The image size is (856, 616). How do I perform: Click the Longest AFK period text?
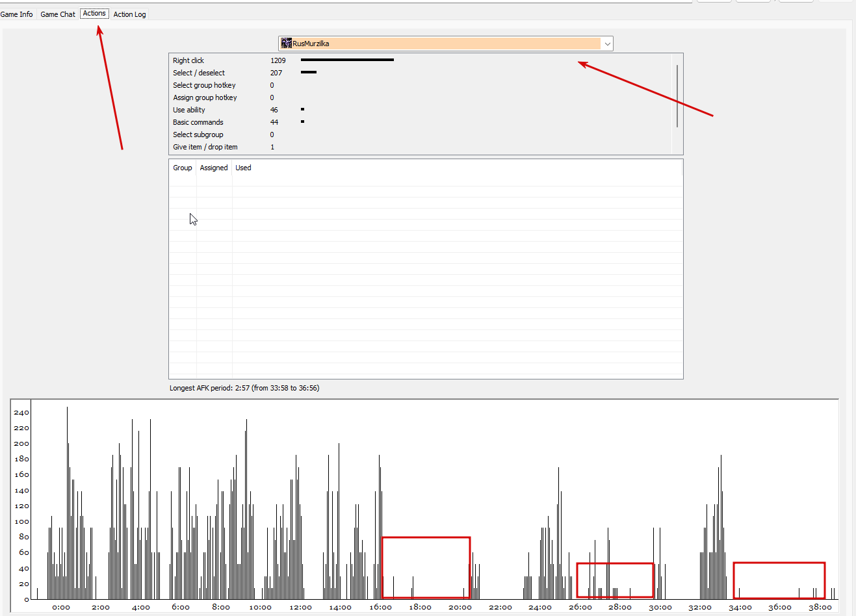pyautogui.click(x=244, y=388)
